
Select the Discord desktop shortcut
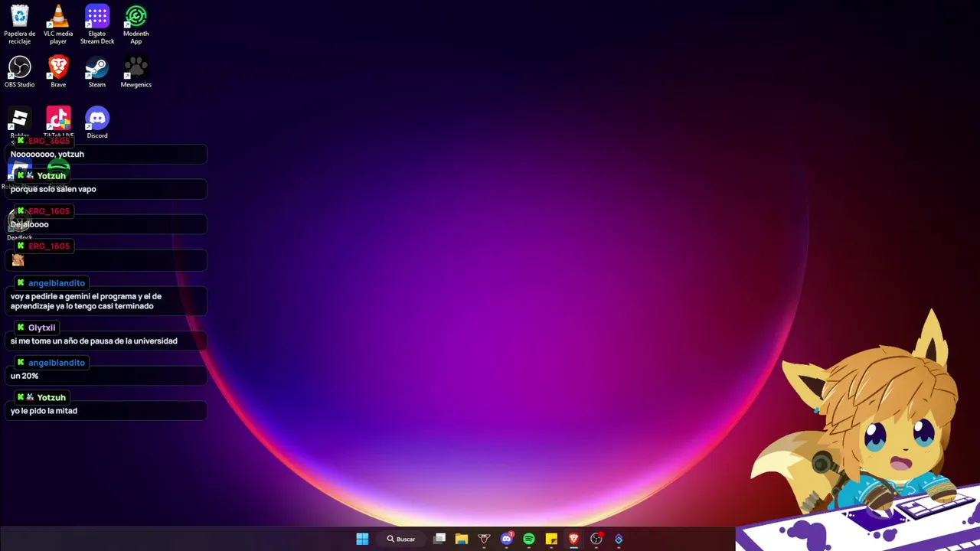point(97,122)
